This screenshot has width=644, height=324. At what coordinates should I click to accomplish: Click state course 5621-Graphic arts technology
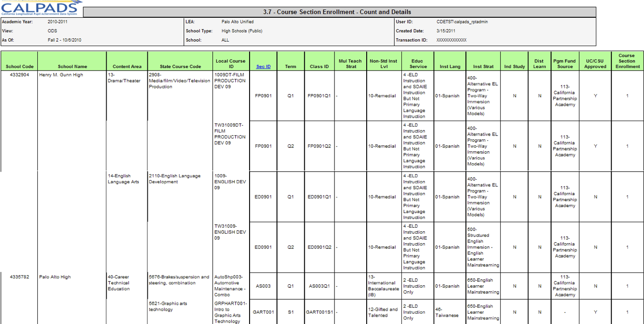click(x=168, y=306)
